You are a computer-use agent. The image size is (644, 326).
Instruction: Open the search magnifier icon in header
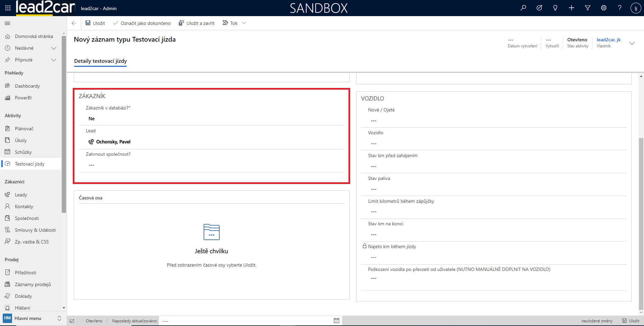click(523, 8)
